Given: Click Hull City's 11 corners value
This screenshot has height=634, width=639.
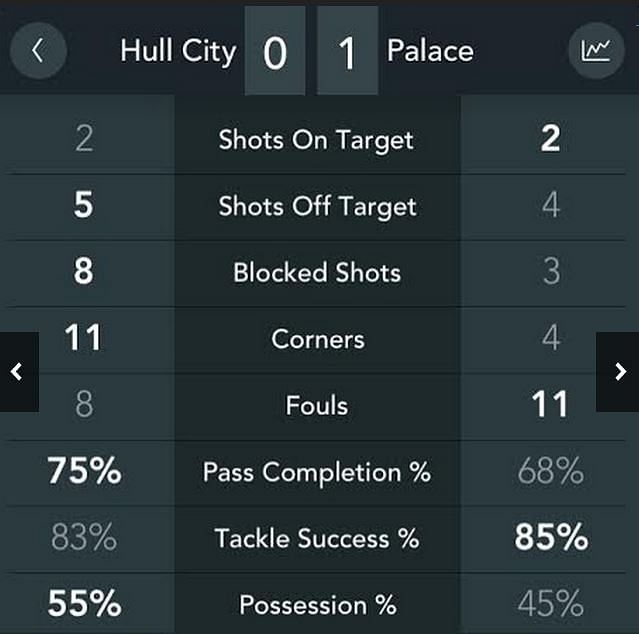Looking at the screenshot, I should [x=83, y=337].
